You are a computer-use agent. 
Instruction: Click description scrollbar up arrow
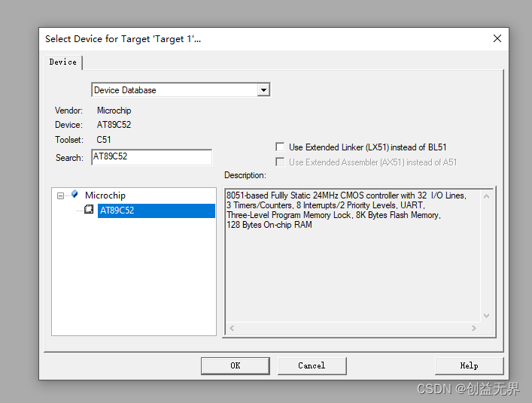point(486,196)
